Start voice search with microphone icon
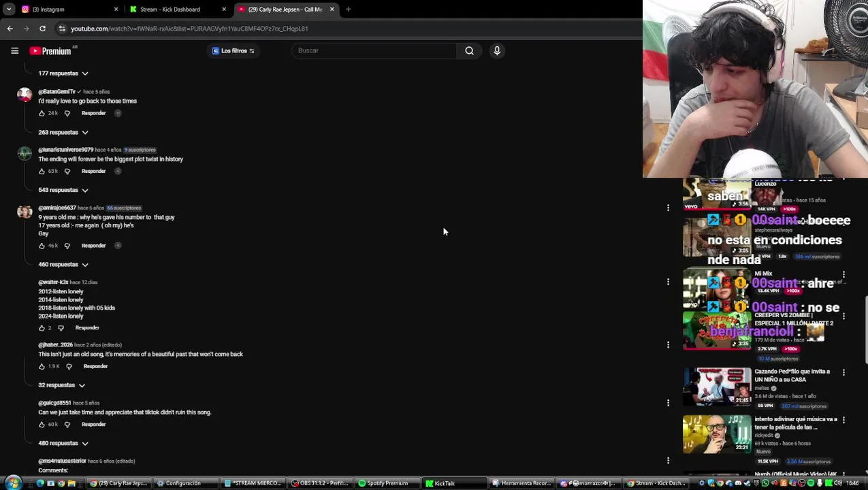 click(x=497, y=50)
